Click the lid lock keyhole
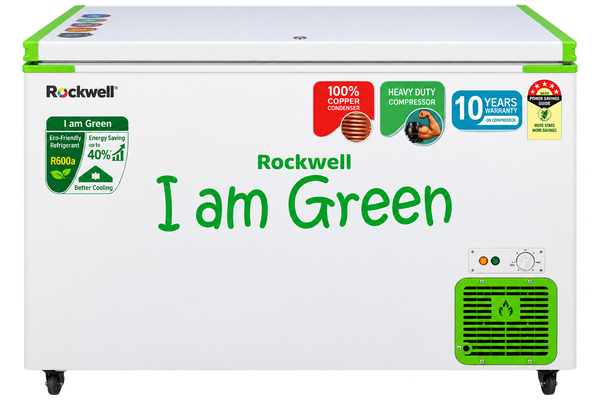This screenshot has height=400, width=600. point(300,38)
